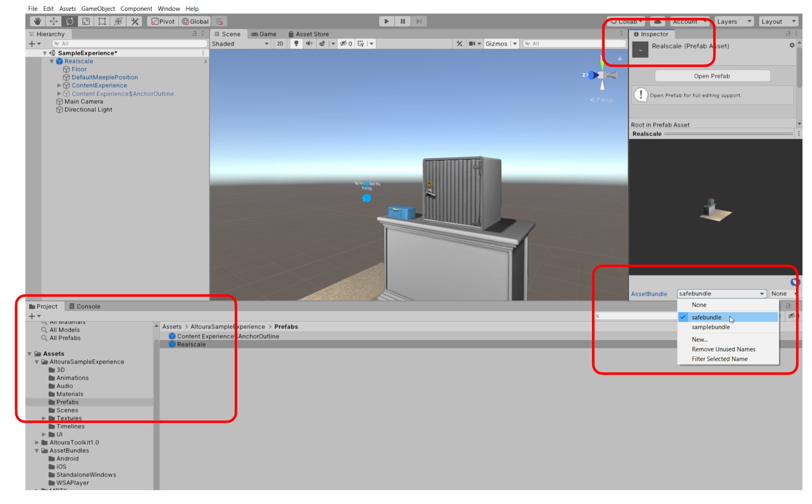
Task: Select the combined Transform tool
Action: tap(119, 21)
